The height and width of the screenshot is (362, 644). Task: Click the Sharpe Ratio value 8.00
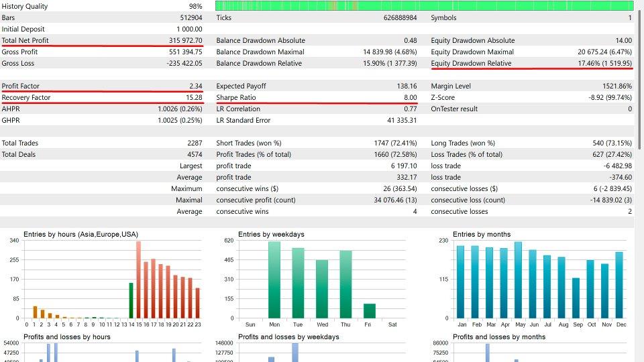[x=410, y=97]
